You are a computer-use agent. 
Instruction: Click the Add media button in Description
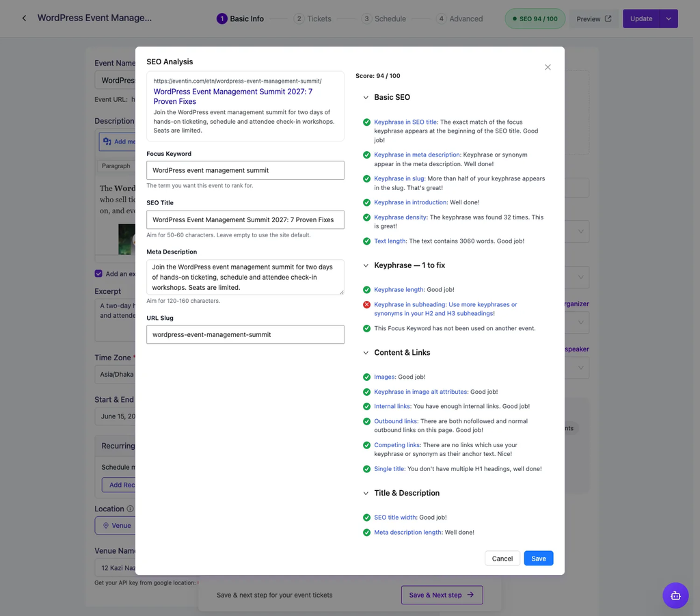(x=118, y=142)
